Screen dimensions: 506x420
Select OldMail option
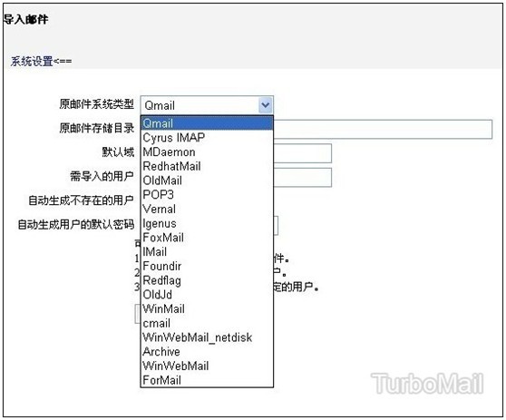pyautogui.click(x=207, y=181)
